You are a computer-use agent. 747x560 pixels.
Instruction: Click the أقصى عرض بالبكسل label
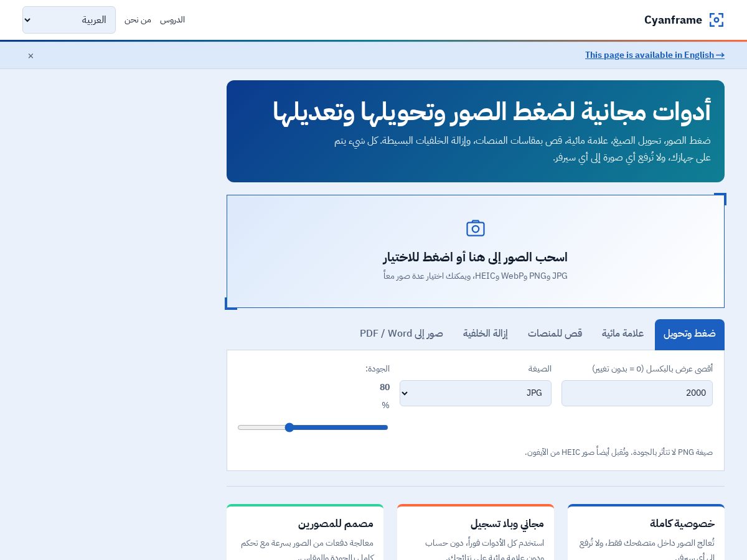coord(652,368)
